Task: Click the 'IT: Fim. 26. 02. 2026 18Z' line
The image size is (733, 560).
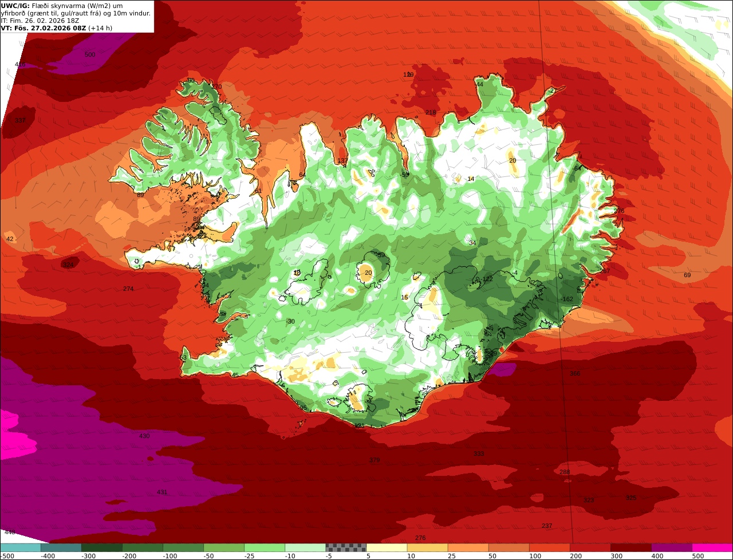Action: point(40,20)
